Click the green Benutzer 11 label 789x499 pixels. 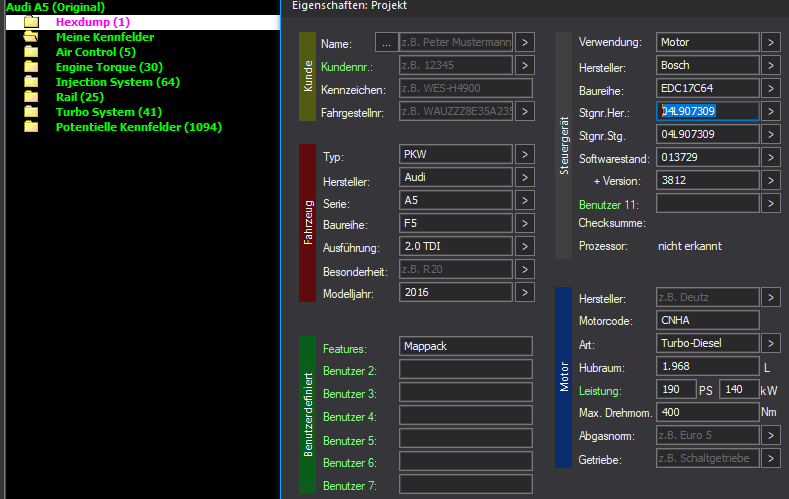click(x=608, y=205)
